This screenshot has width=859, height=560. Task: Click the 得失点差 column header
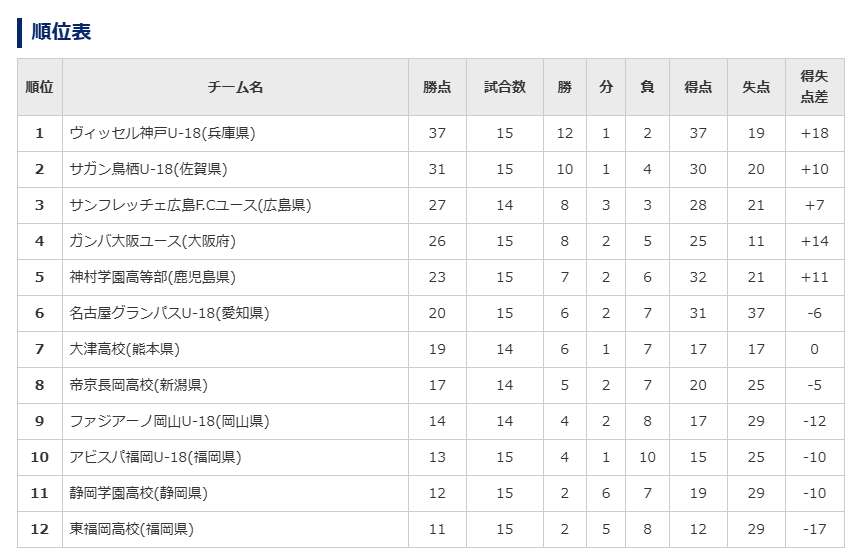[x=814, y=87]
